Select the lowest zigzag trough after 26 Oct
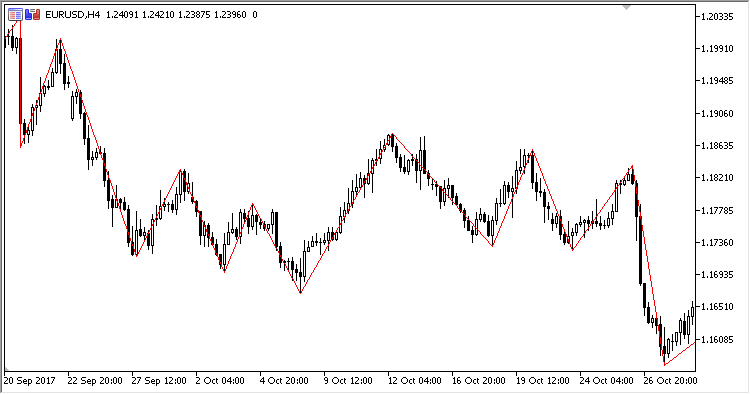The width and height of the screenshot is (750, 394). (664, 365)
